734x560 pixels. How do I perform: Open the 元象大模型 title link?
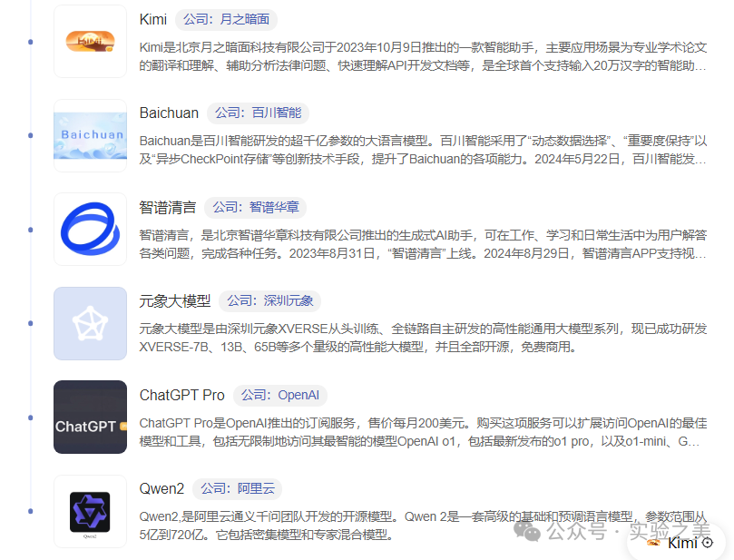pyautogui.click(x=175, y=300)
